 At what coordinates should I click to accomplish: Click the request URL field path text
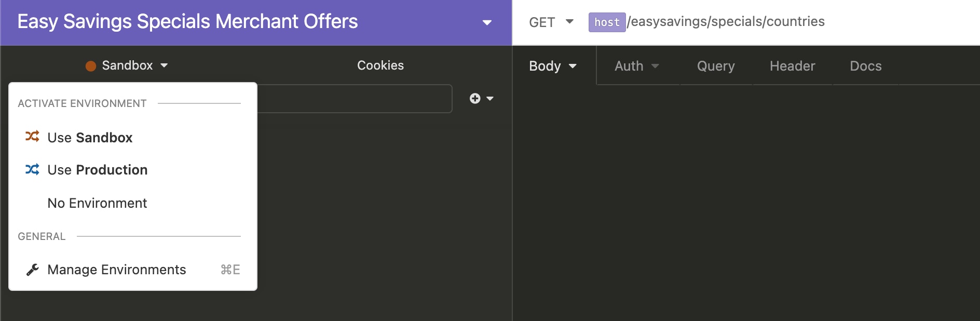click(726, 22)
